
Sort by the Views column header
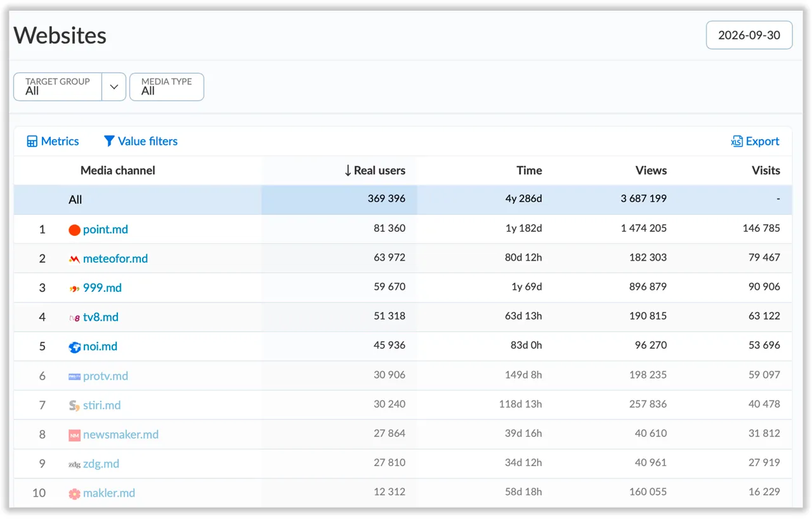click(x=651, y=171)
